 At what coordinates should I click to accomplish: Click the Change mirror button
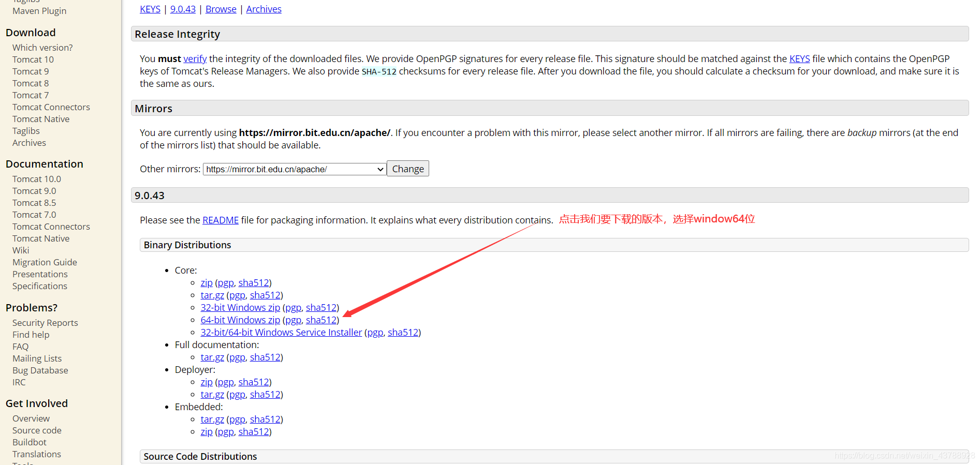[x=408, y=169]
